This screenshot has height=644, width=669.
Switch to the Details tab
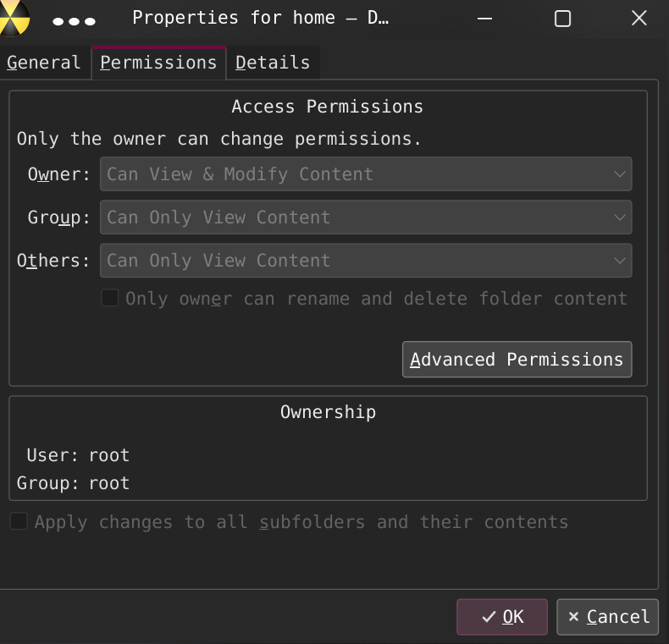(x=273, y=63)
